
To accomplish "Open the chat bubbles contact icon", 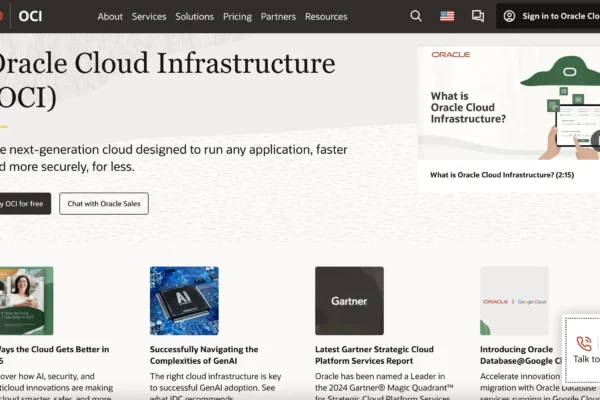I will (x=478, y=16).
